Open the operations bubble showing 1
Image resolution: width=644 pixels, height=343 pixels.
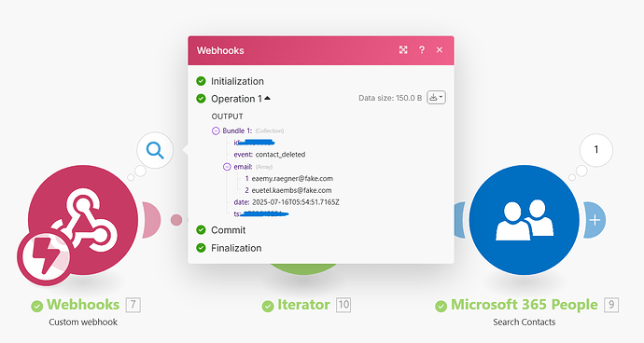596,150
